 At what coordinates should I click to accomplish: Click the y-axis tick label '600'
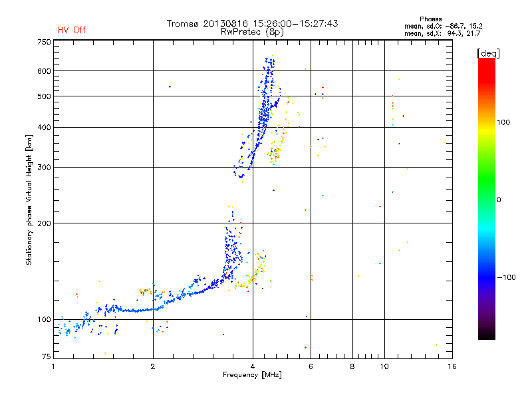(44, 71)
